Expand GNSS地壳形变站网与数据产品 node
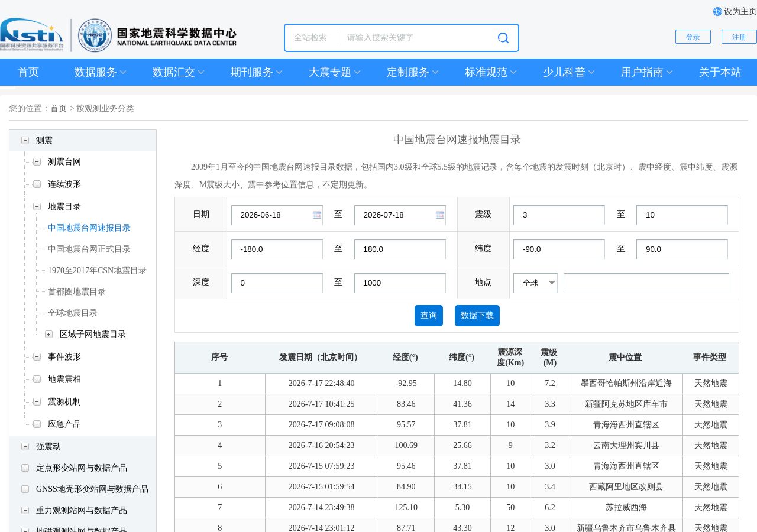This screenshot has width=757, height=532. click(x=25, y=489)
